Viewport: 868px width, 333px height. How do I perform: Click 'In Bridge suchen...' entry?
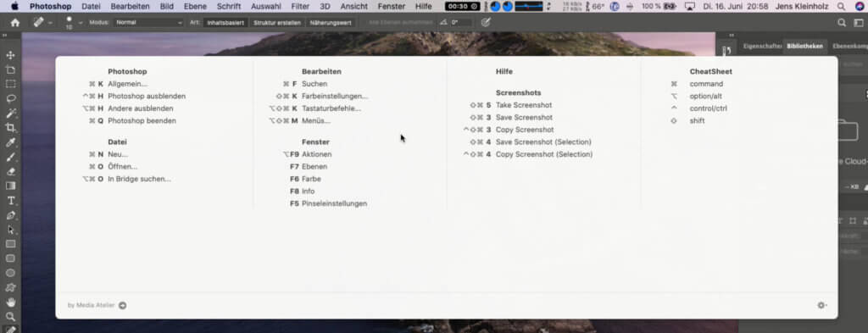(x=140, y=180)
